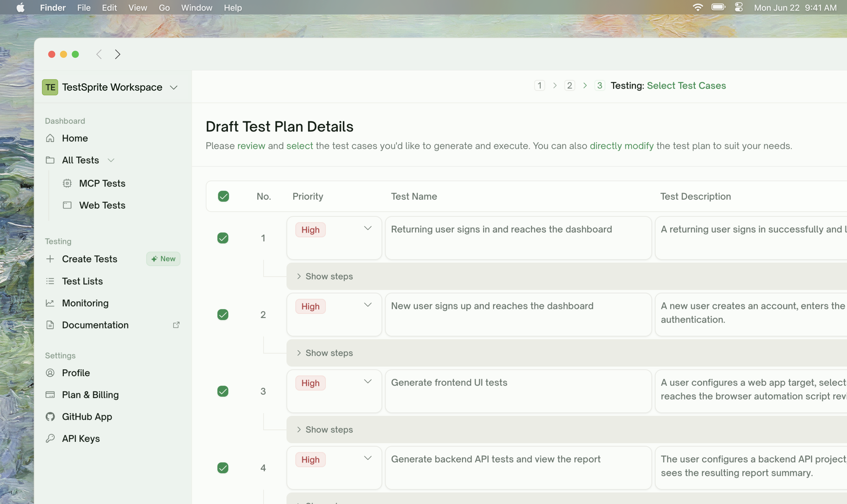Click the Documentation external link icon

click(176, 325)
